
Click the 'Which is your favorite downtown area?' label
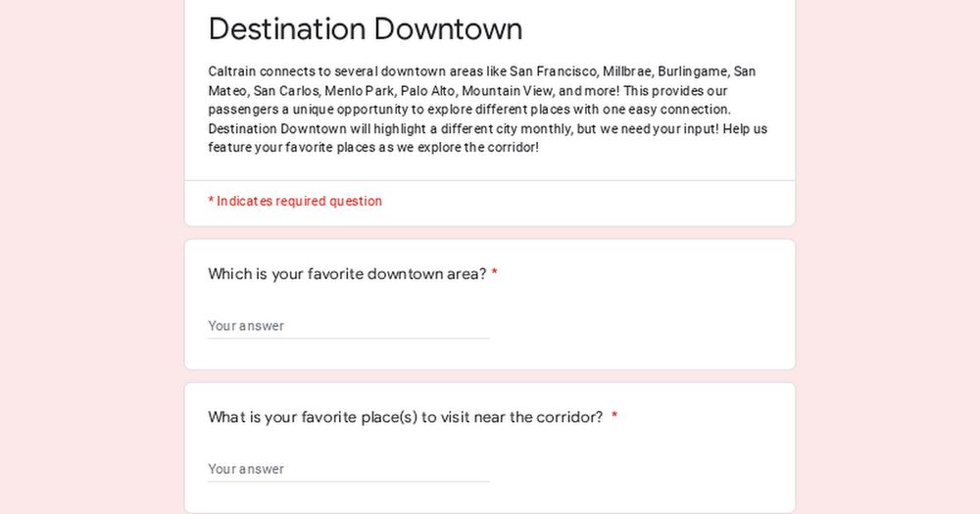coord(347,274)
